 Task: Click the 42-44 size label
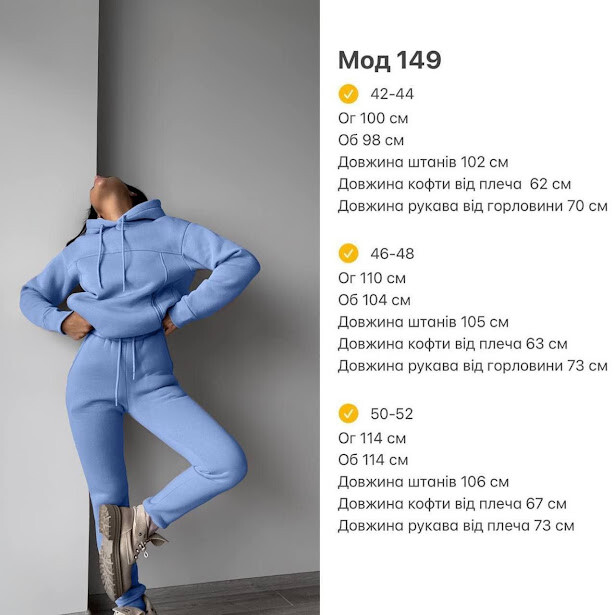pos(392,94)
